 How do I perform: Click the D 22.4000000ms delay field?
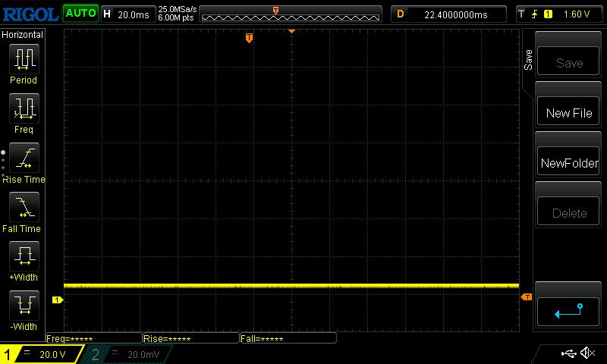tap(448, 14)
